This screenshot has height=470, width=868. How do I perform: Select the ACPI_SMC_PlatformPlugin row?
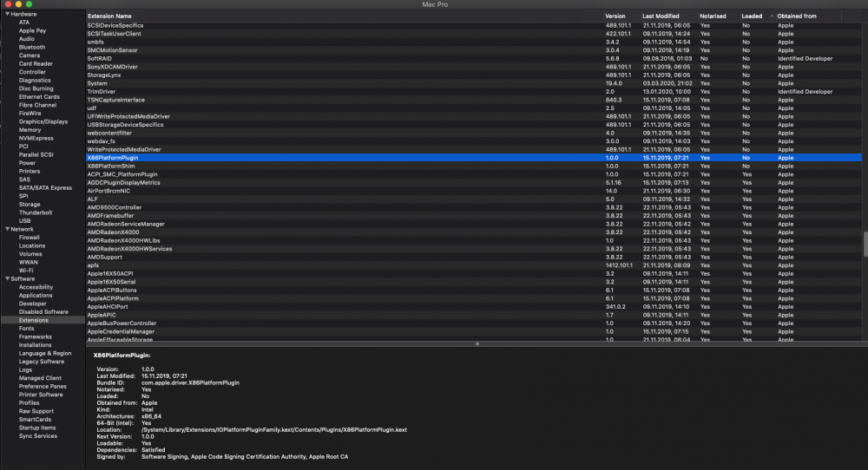pyautogui.click(x=474, y=174)
